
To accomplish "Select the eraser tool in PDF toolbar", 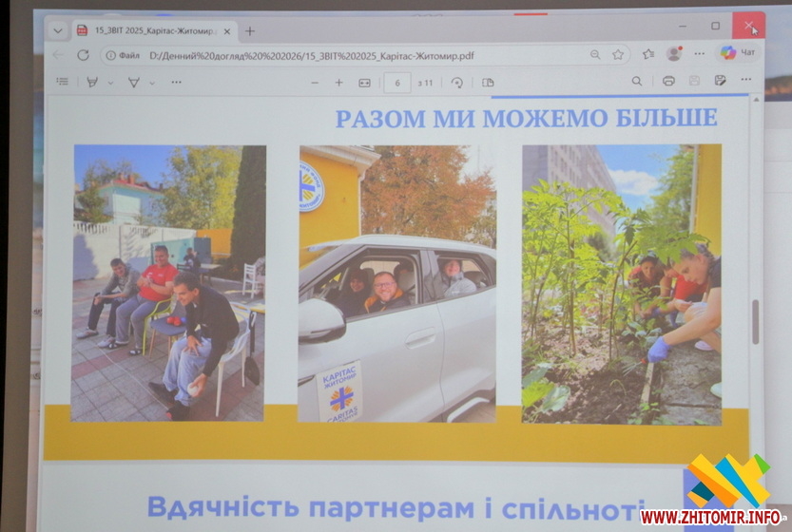I will coord(133,83).
